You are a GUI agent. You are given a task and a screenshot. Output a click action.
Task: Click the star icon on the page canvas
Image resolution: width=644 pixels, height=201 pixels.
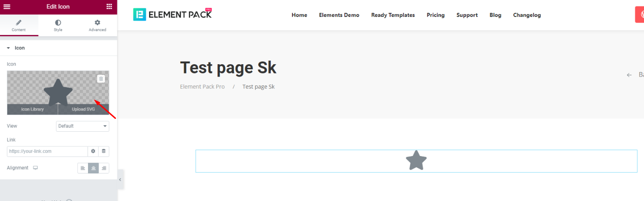click(416, 161)
